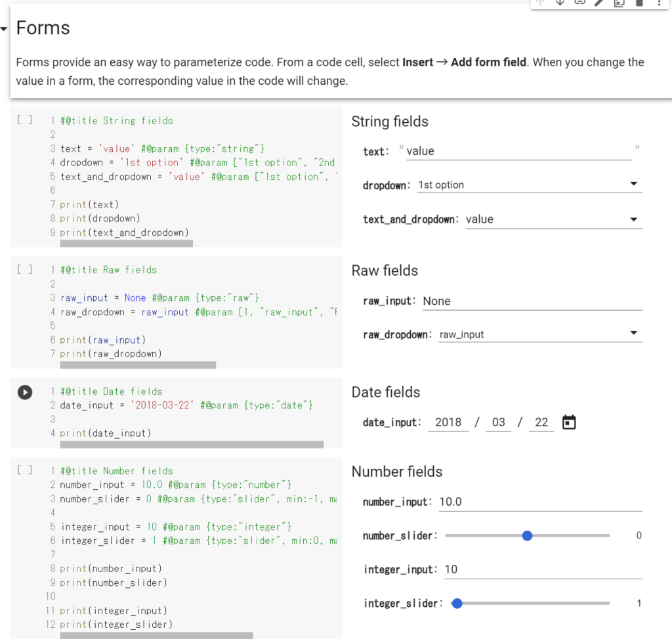Click the 'text_and_dropdown:' form label
672x639 pixels.
[x=411, y=219]
